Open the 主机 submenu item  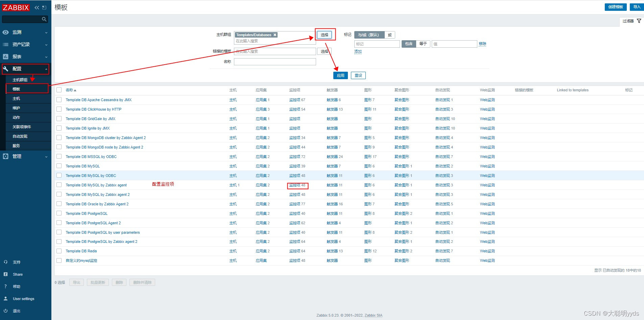[16, 98]
